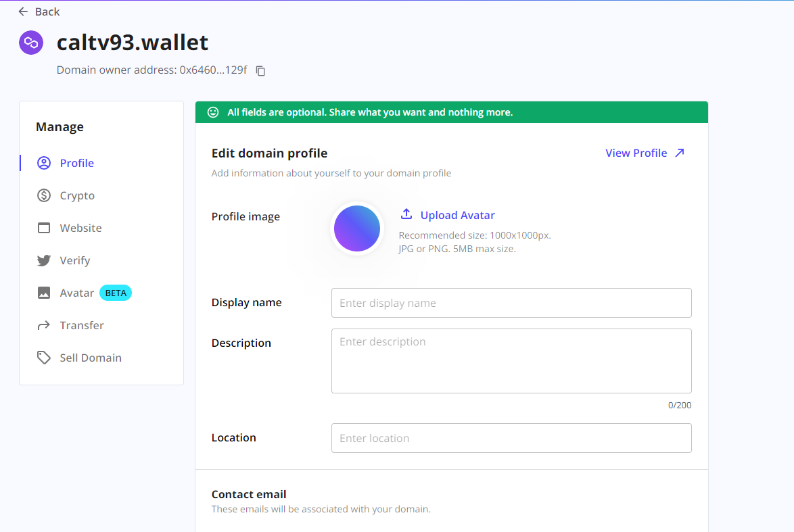Focus the Description text area
Viewport: 794px width, 532px height.
click(511, 361)
